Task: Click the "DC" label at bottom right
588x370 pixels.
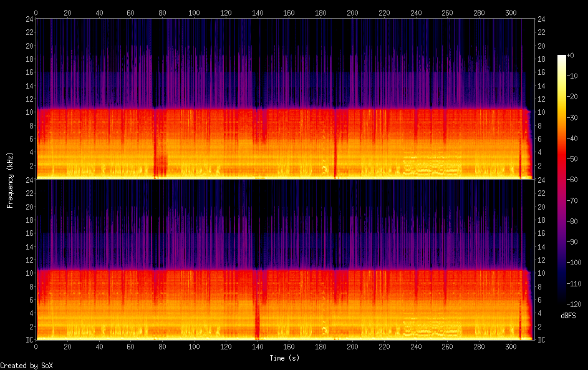Action: [x=542, y=340]
